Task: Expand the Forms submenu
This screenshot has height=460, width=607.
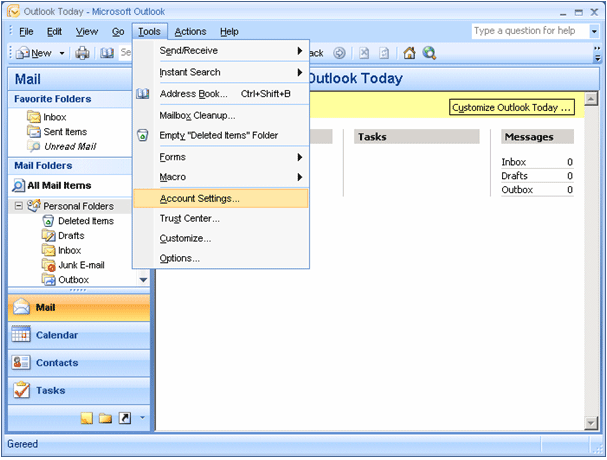Action: coord(299,157)
